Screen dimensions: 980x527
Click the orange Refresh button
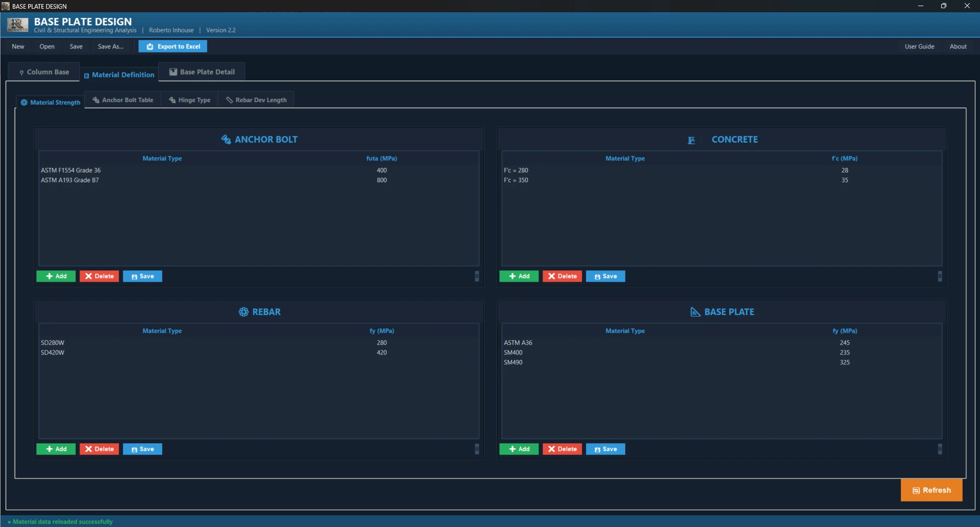[932, 490]
